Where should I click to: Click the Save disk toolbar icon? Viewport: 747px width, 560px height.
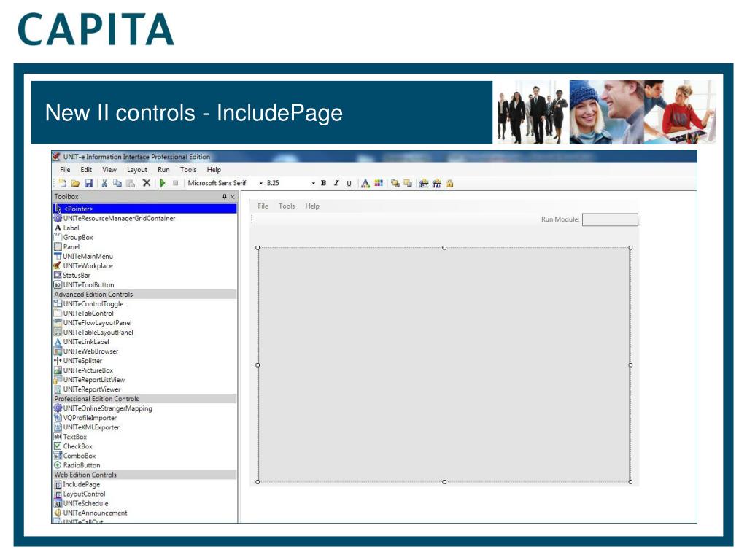(x=88, y=183)
